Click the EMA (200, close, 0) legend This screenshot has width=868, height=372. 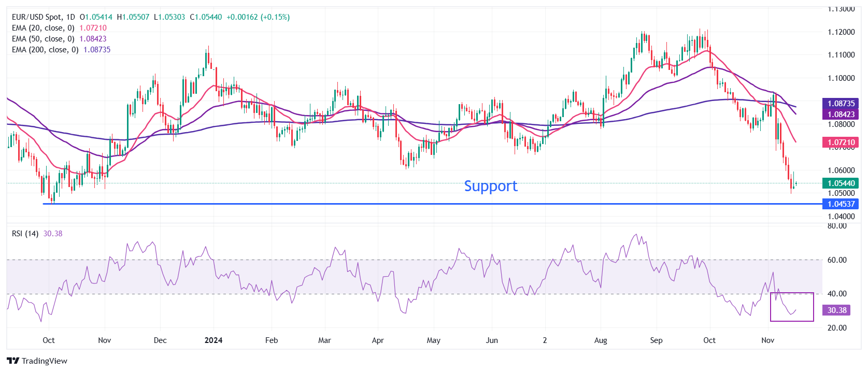pos(45,50)
